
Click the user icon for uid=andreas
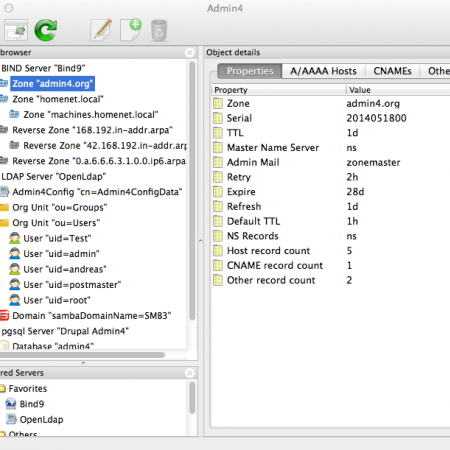tap(15, 269)
